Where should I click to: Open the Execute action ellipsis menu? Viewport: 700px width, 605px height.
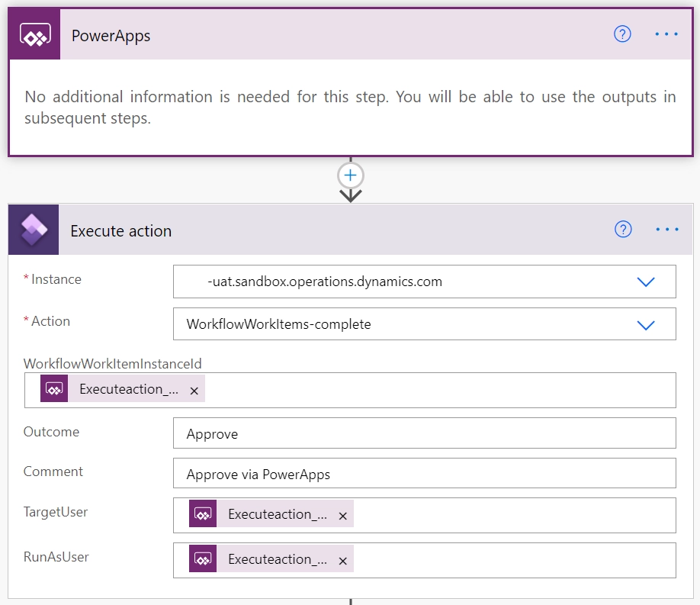point(667,229)
